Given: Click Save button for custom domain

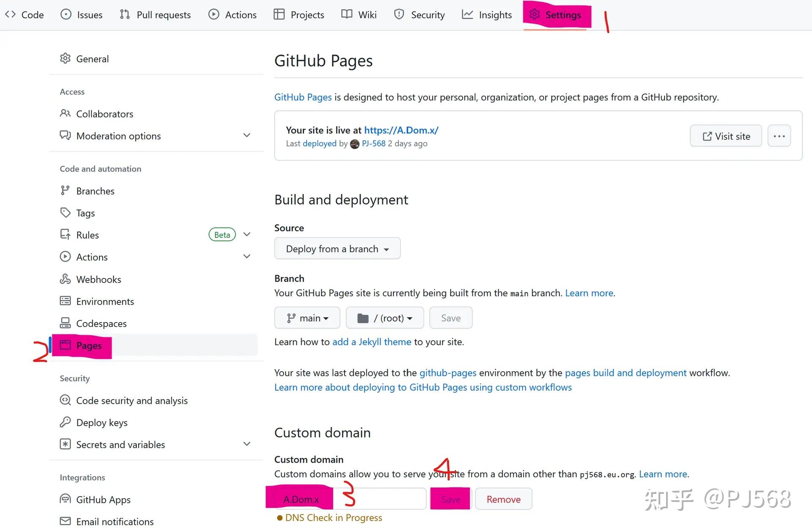Looking at the screenshot, I should tap(451, 499).
